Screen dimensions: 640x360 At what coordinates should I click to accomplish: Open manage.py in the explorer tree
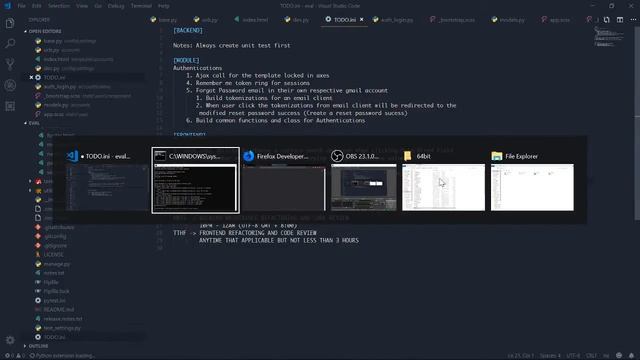(x=57, y=264)
